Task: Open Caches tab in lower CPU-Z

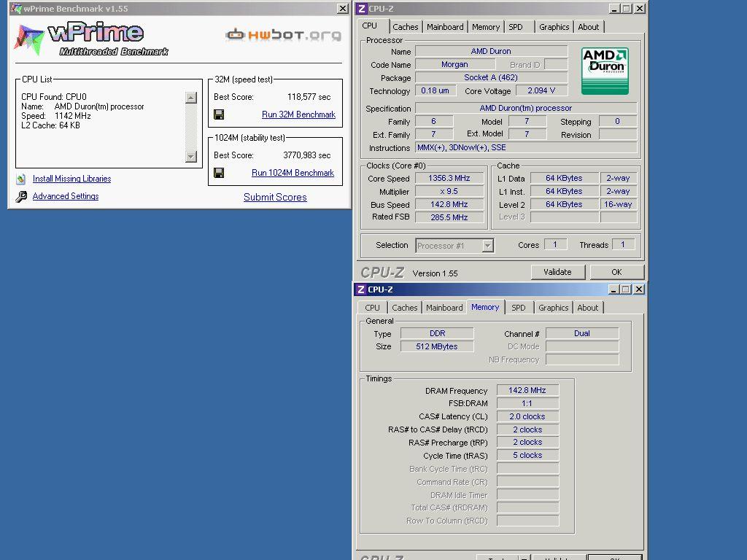Action: (404, 308)
